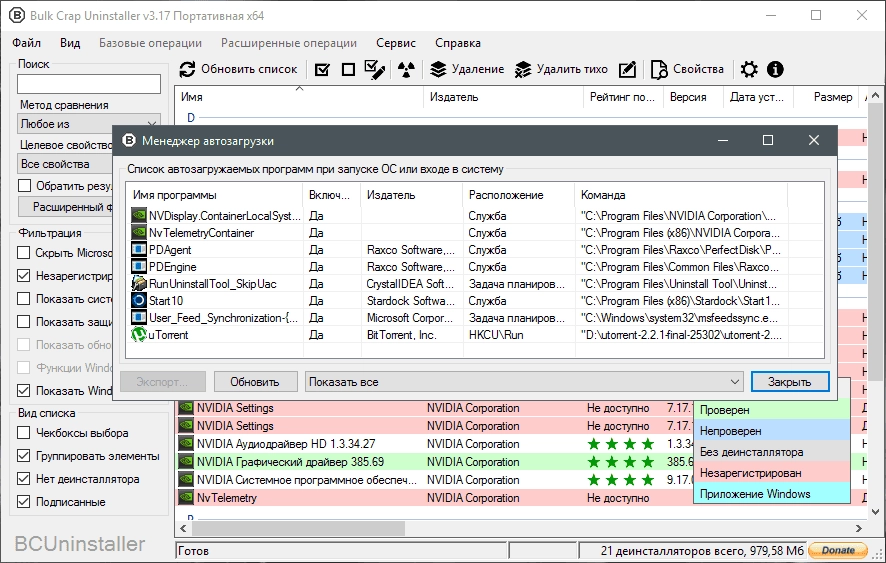Image resolution: width=886 pixels, height=563 pixels.
Task: Click the refresh list icon in toolbar
Action: tap(187, 70)
